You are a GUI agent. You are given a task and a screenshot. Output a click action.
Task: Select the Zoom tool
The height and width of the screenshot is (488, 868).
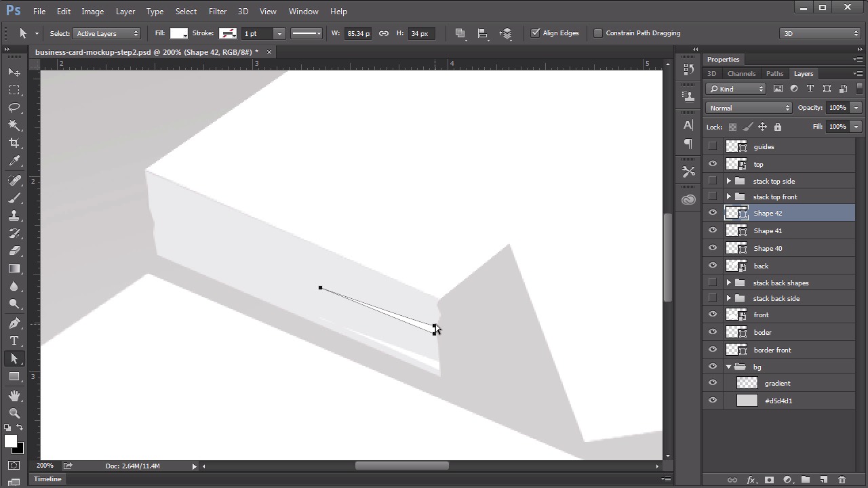[14, 413]
